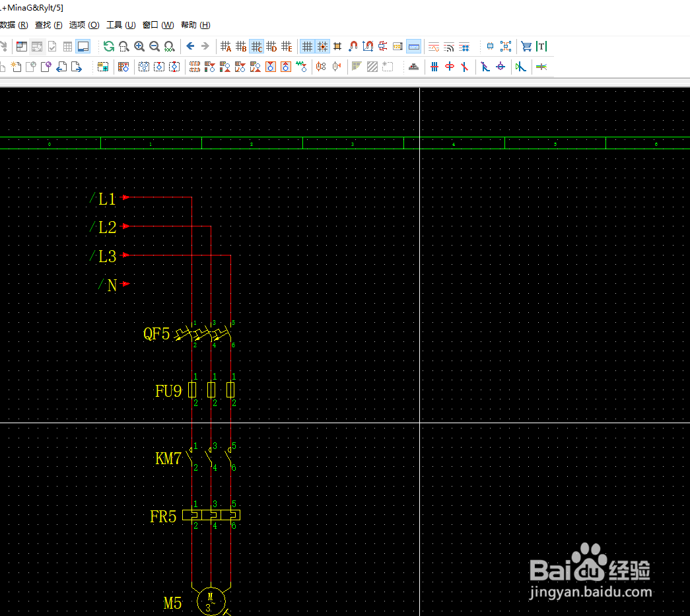The image size is (690, 616).
Task: Click the lines with blue cross icon
Action: pos(464,46)
